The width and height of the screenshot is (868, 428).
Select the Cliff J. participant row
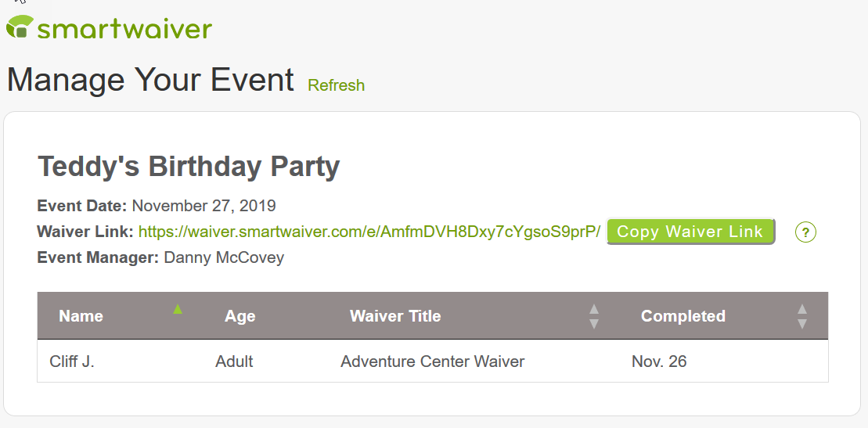pos(433,361)
